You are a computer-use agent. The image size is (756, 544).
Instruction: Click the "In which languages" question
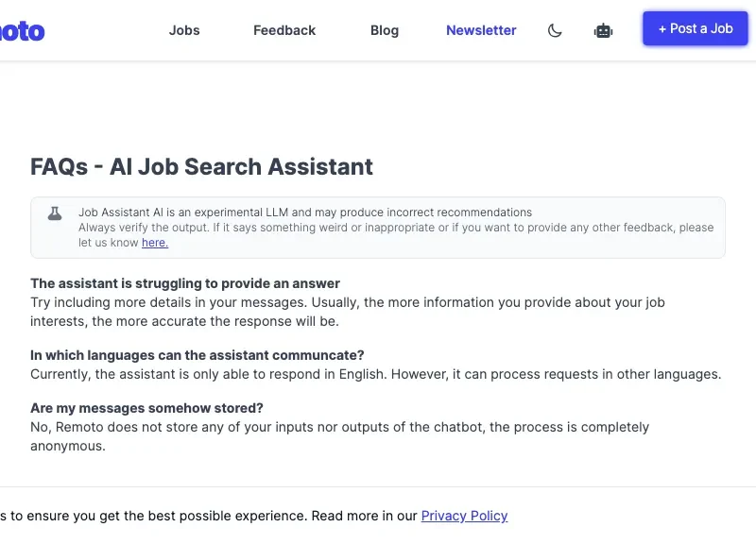click(197, 355)
